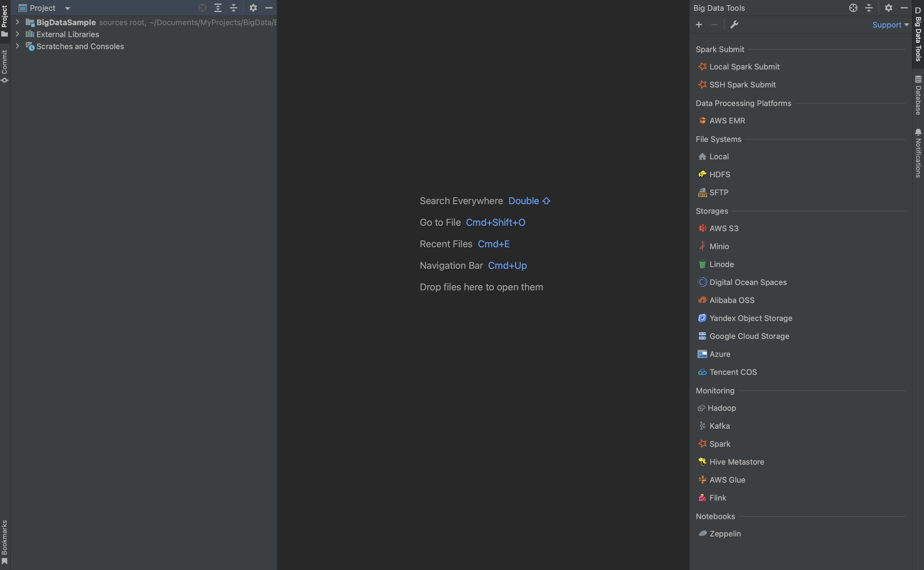Open the Support dropdown
The image size is (924, 570).
[x=890, y=25]
